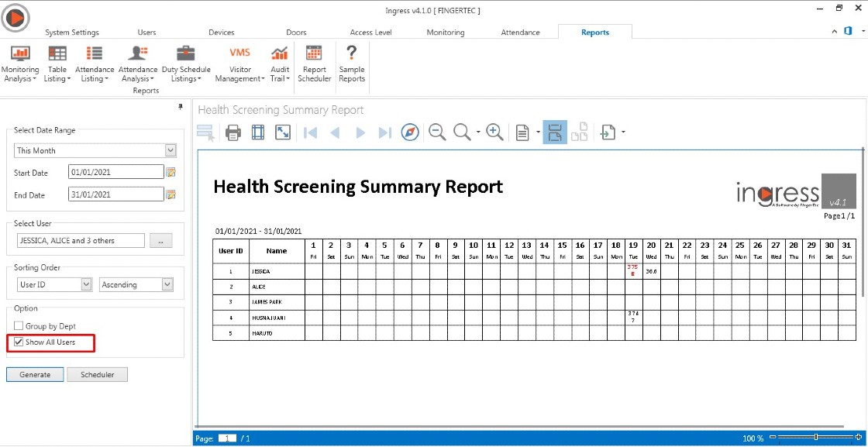This screenshot has width=868, height=447.
Task: Open the Report Scheduler
Action: point(314,64)
